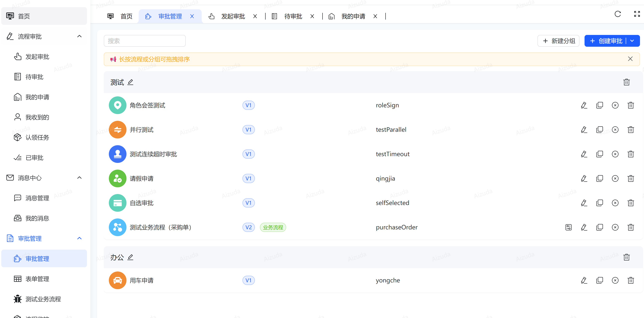The height and width of the screenshot is (318, 644).
Task: Dismiss the drag-to-sort notice banner
Action: coord(631,59)
